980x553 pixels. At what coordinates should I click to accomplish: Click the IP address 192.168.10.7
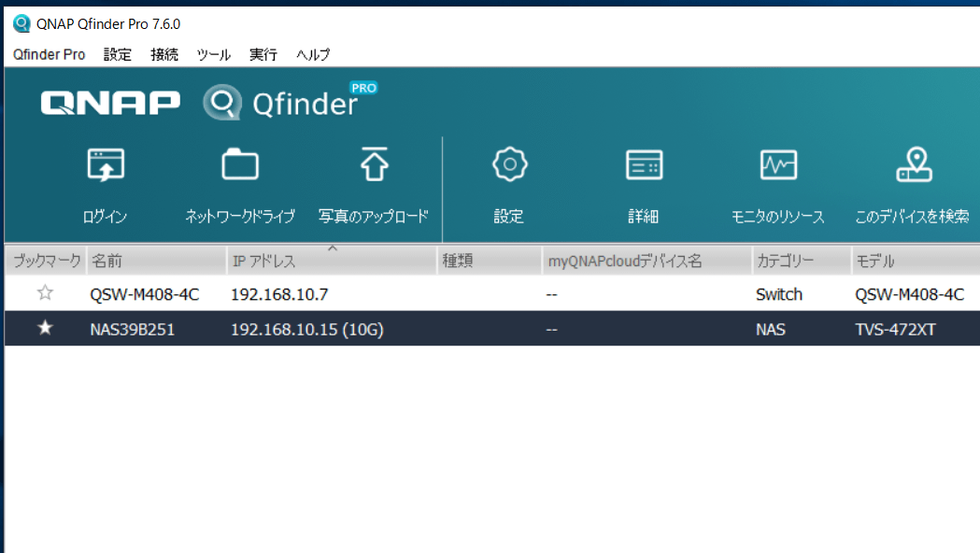coord(279,294)
